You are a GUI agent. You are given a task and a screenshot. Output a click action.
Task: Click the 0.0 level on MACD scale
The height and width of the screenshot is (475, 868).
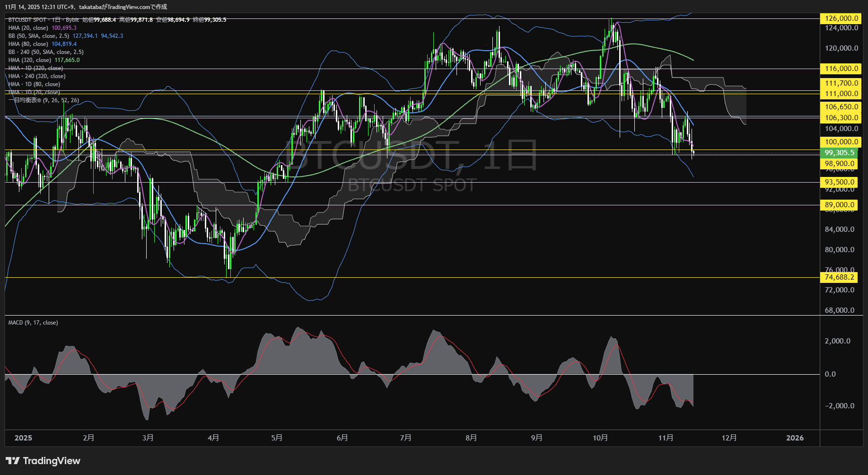pos(830,374)
